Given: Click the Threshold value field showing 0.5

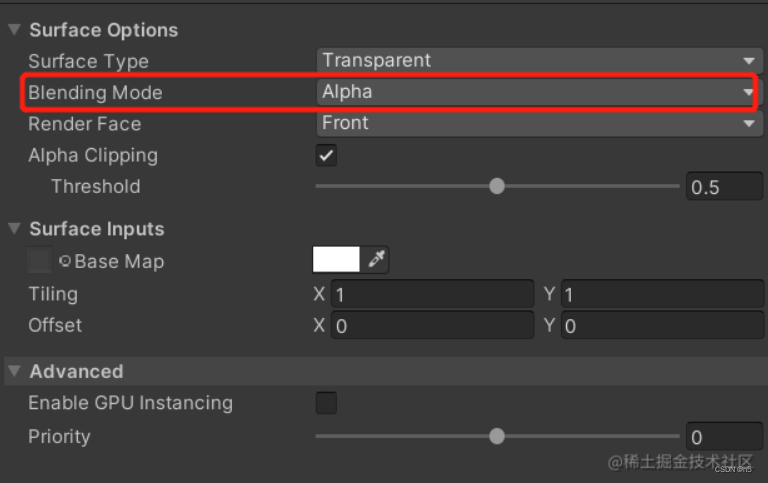Looking at the screenshot, I should pos(724,187).
